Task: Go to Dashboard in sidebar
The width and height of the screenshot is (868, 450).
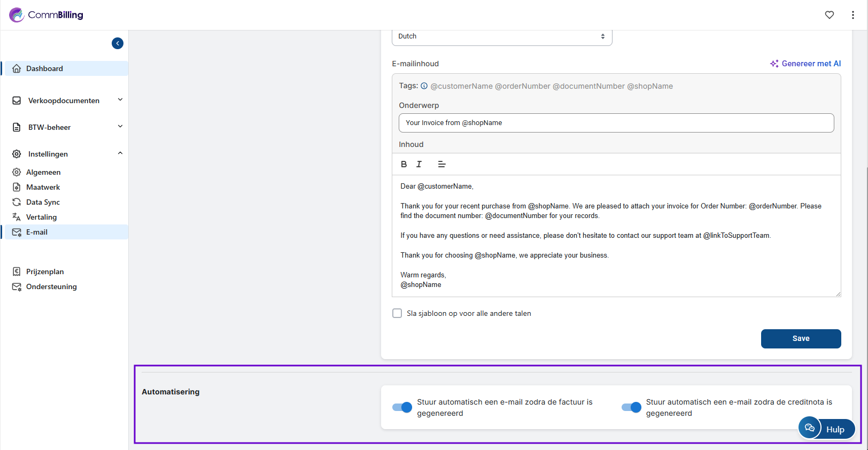Action: 45,68
